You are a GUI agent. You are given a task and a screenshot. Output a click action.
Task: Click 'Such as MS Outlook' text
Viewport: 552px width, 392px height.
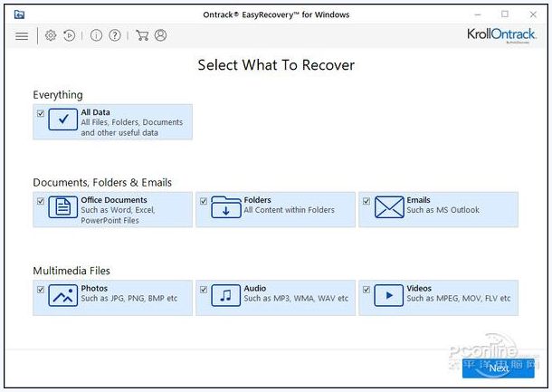[x=443, y=210]
